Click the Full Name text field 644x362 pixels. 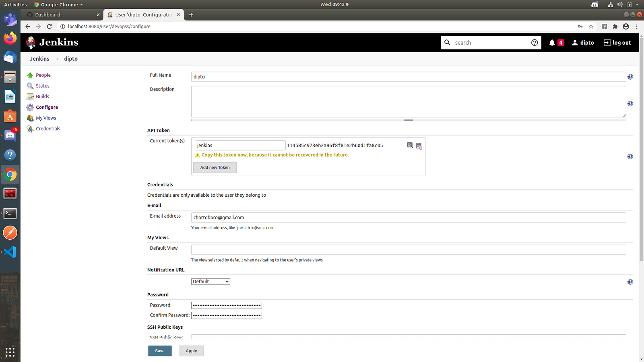point(409,77)
